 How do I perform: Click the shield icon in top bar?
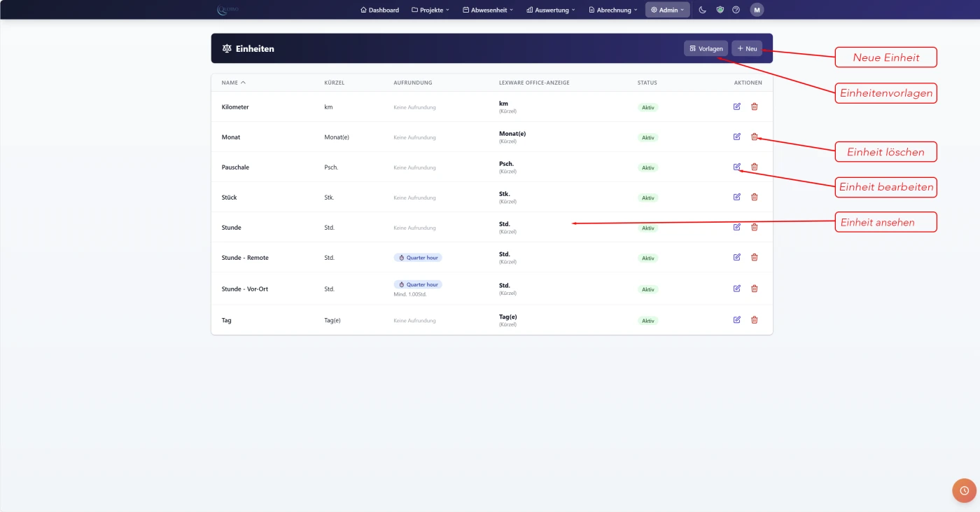(x=720, y=10)
